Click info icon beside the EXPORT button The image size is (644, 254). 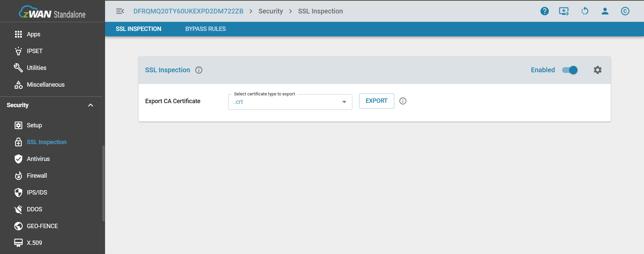[403, 101]
